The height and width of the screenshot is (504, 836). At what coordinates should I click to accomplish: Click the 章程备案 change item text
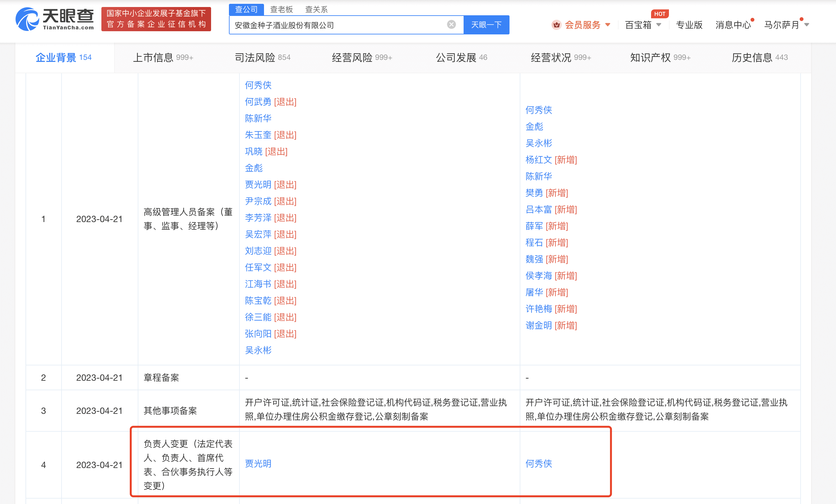pyautogui.click(x=161, y=378)
